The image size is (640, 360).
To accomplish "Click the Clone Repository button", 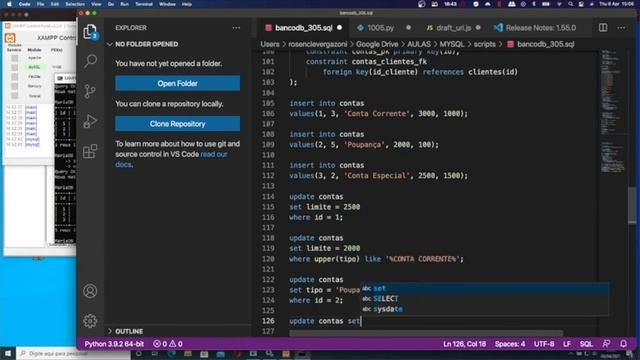I will point(178,124).
